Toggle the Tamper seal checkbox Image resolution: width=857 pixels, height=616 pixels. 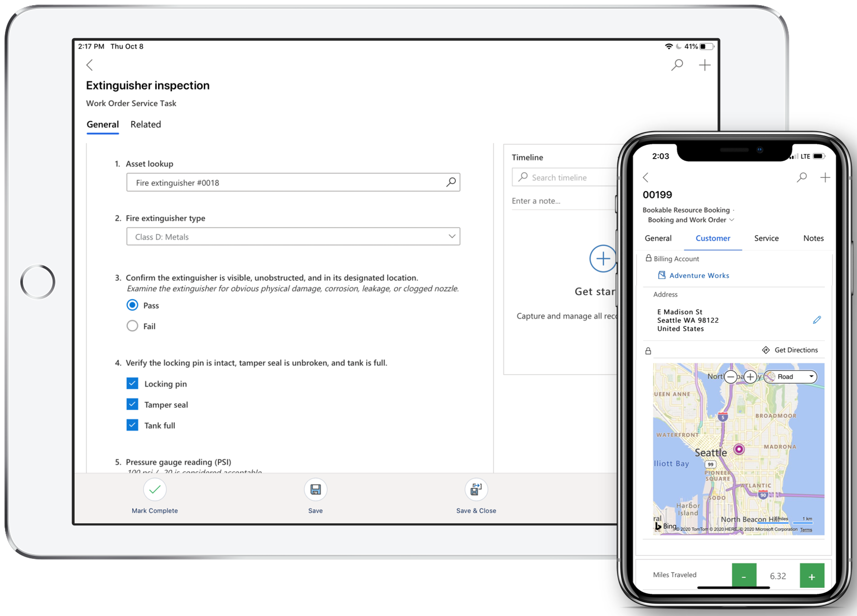point(132,404)
